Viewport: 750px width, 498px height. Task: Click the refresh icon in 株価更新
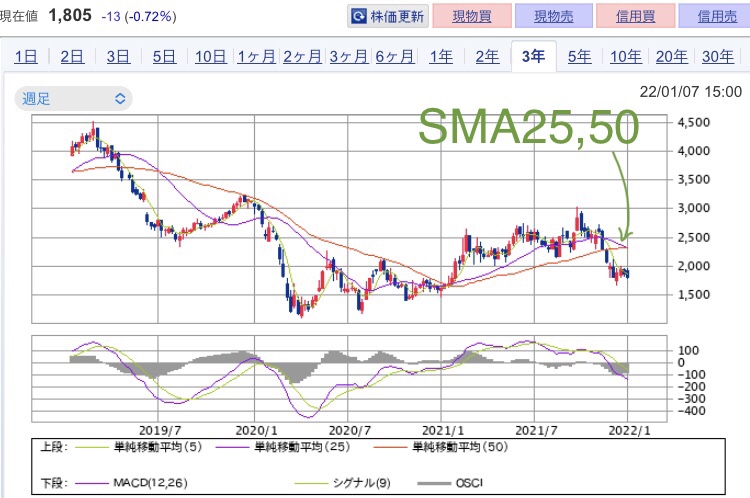click(359, 17)
